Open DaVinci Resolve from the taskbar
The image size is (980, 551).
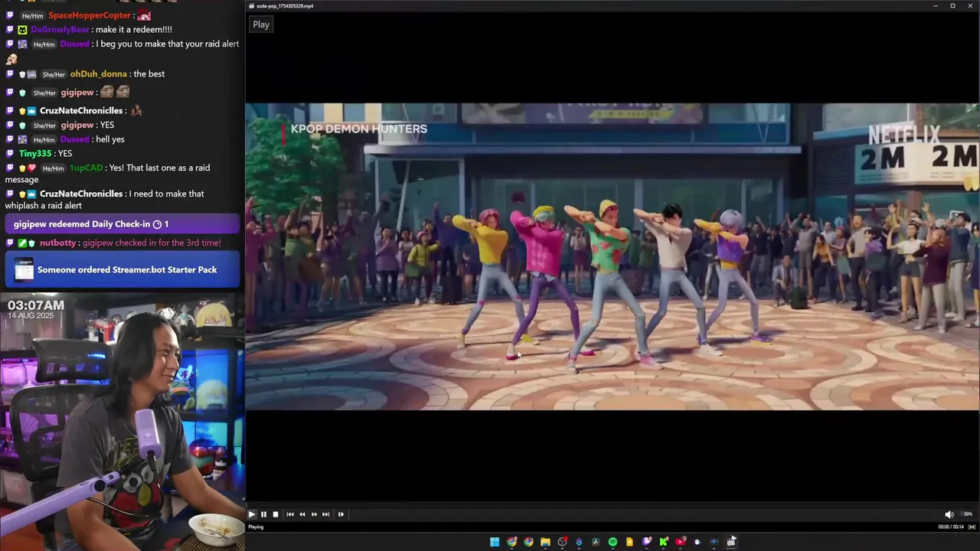coord(596,542)
